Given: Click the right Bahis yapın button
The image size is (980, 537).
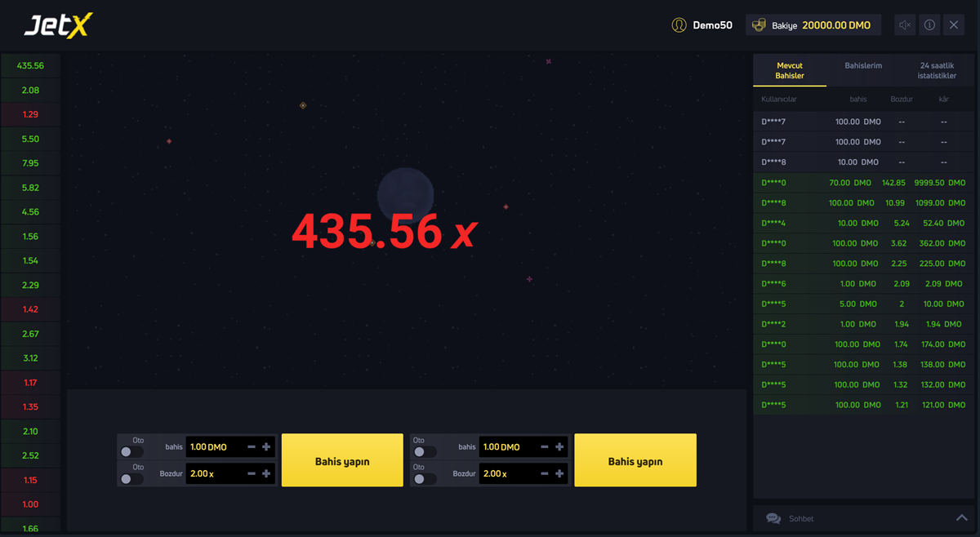Looking at the screenshot, I should coord(635,460).
